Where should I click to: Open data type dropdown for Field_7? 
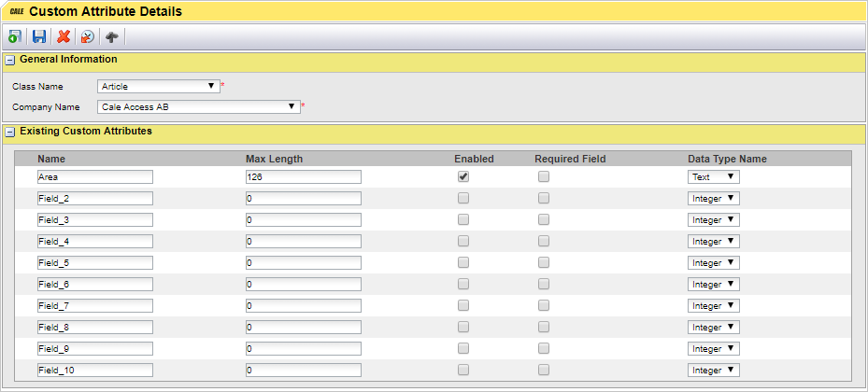point(714,306)
